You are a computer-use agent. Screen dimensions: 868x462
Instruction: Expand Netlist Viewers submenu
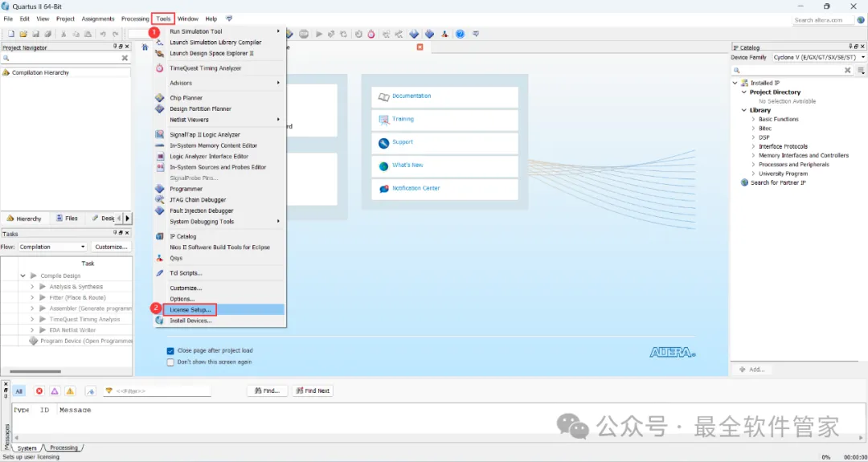219,120
